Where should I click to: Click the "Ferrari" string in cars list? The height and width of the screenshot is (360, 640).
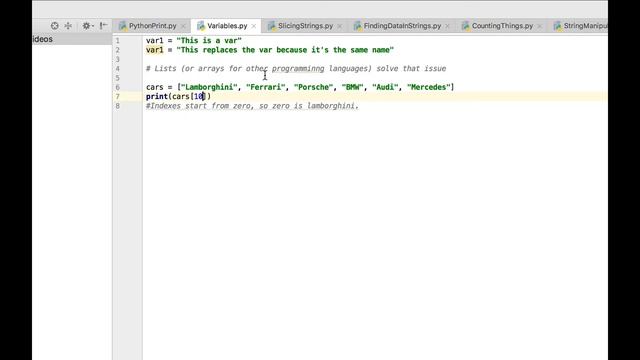point(265,87)
